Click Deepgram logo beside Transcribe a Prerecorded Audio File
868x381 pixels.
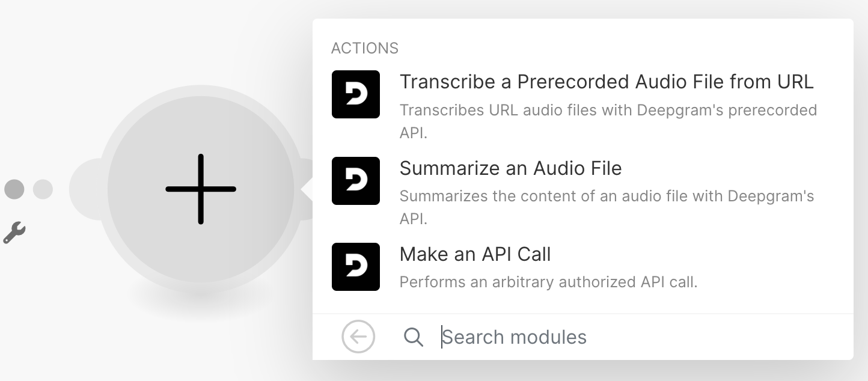click(356, 94)
